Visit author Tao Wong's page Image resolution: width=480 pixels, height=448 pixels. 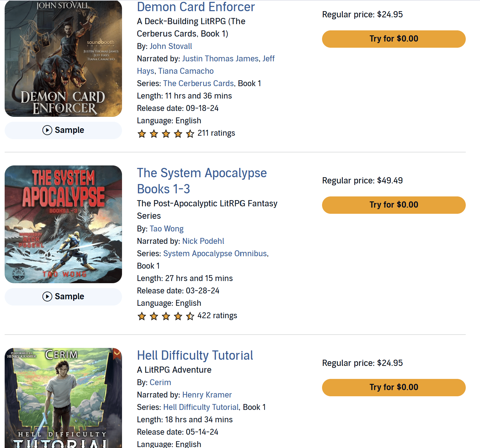click(x=166, y=229)
